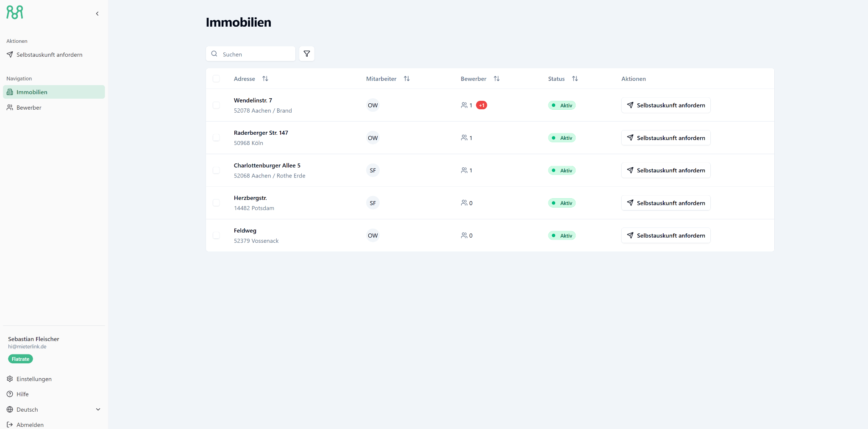
Task: Click the Flatrate plan badge
Action: pos(20,359)
